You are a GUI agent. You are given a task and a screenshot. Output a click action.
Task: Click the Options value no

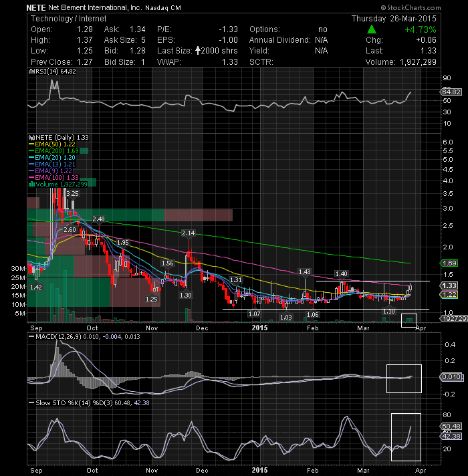[323, 29]
